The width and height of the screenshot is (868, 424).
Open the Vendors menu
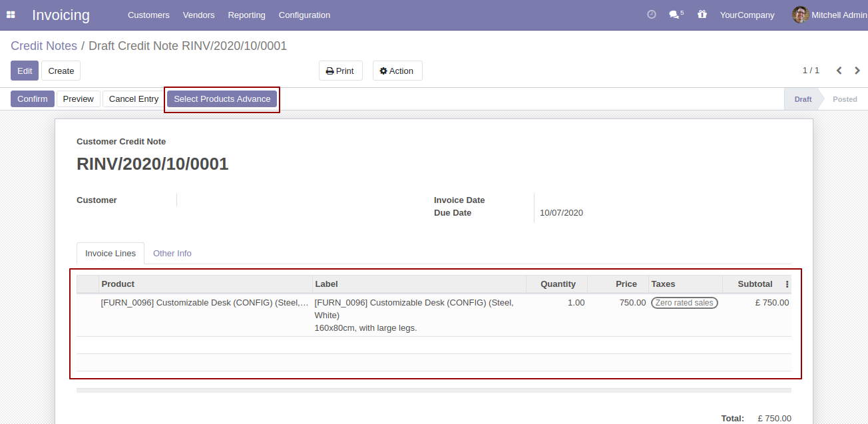pos(198,15)
